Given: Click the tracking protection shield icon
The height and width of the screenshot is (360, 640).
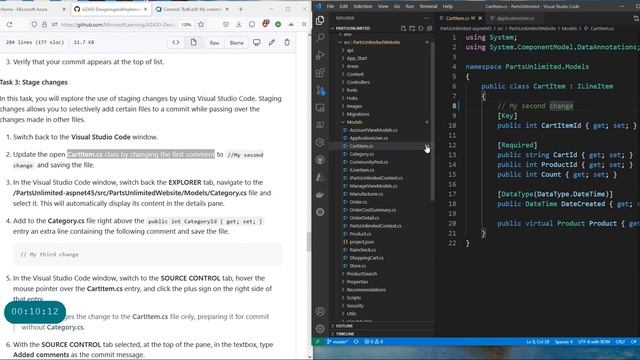Looking at the screenshot, I should click(x=34, y=24).
